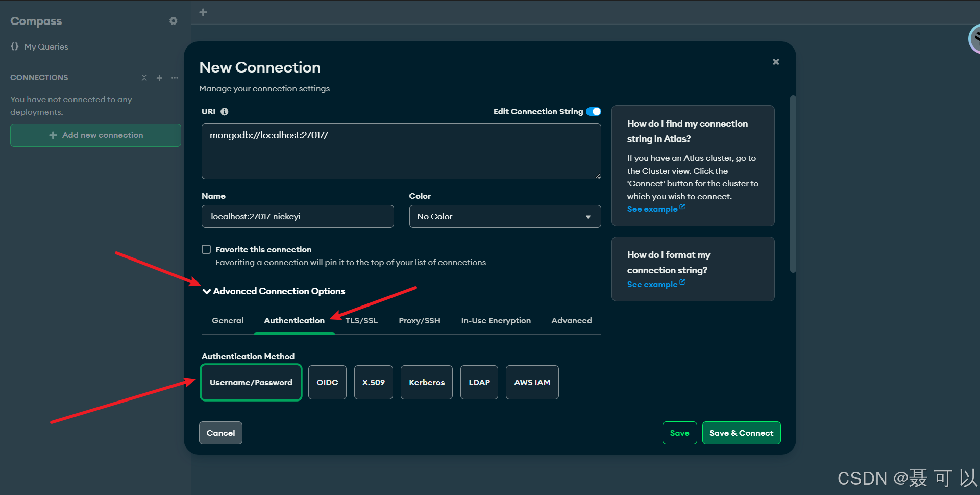
Task: Select AWS IAM authentication method
Action: pos(532,382)
